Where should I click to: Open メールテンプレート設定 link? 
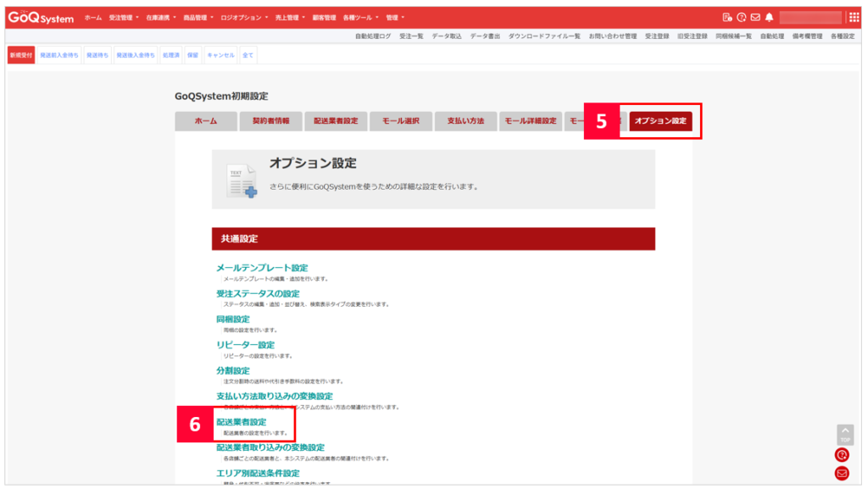click(262, 268)
